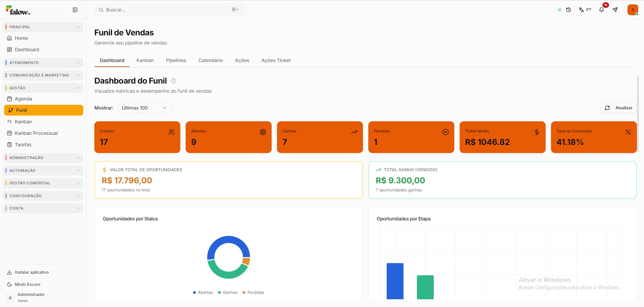
Task: Click the online status green dot
Action: [560, 10]
